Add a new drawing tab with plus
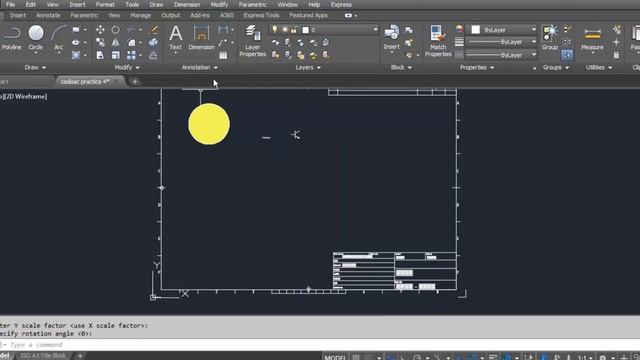Image resolution: width=640 pixels, height=360 pixels. coord(135,82)
